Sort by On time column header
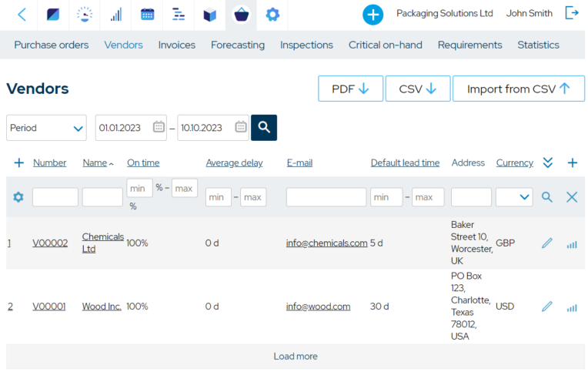The width and height of the screenshot is (588, 372). pos(143,163)
